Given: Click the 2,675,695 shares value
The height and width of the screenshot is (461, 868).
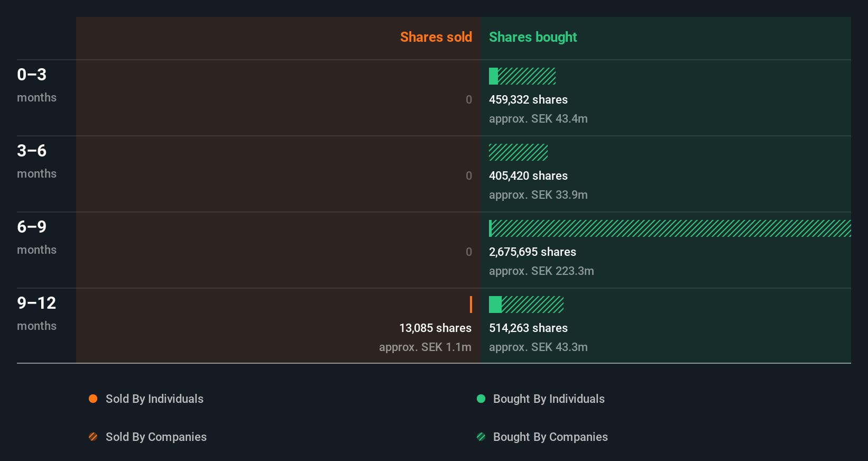Looking at the screenshot, I should click(x=532, y=252).
